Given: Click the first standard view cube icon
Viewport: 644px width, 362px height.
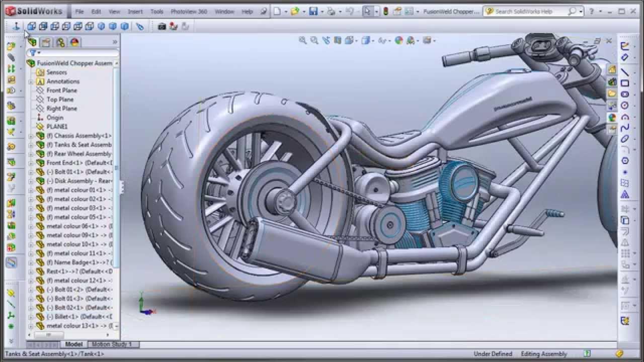Looking at the screenshot, I should [x=31, y=26].
